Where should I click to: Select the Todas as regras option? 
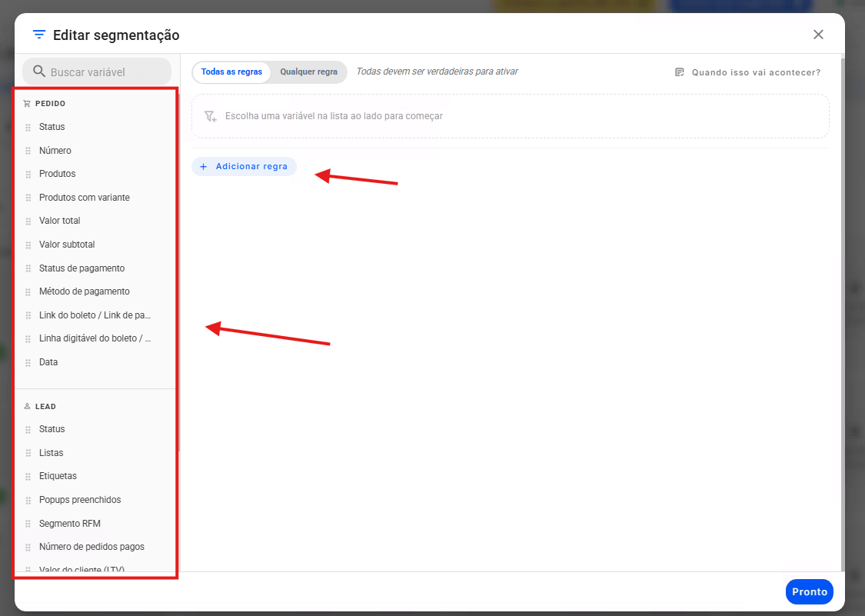coord(231,72)
